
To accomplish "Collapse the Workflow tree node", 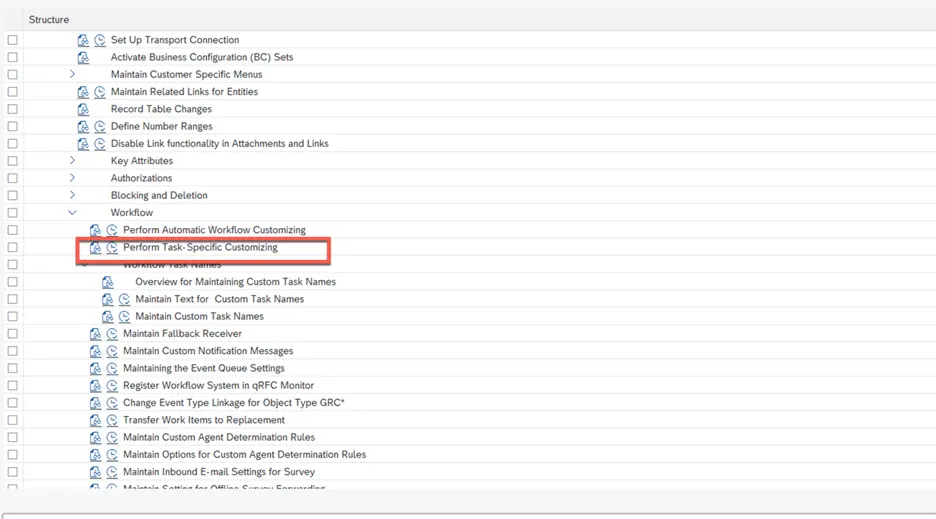I will 72,213.
